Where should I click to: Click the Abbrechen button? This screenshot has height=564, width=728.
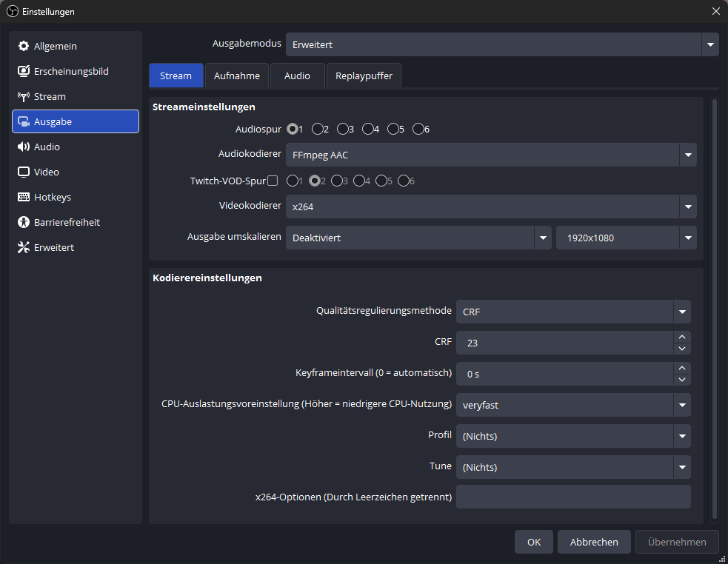pyautogui.click(x=594, y=542)
